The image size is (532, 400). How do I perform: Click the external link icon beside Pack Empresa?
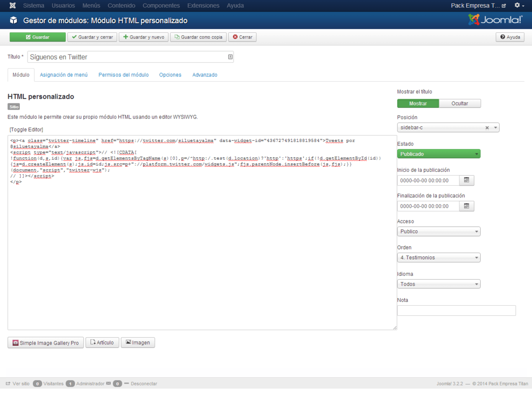504,6
